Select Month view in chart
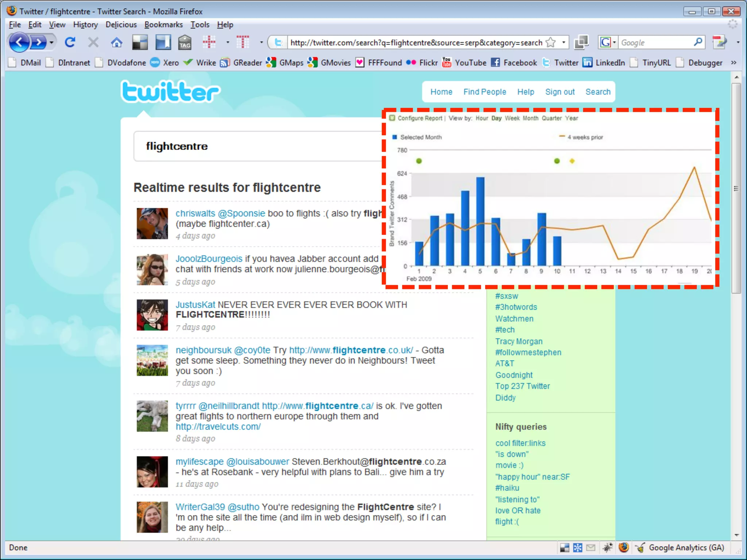The image size is (747, 560). (531, 118)
